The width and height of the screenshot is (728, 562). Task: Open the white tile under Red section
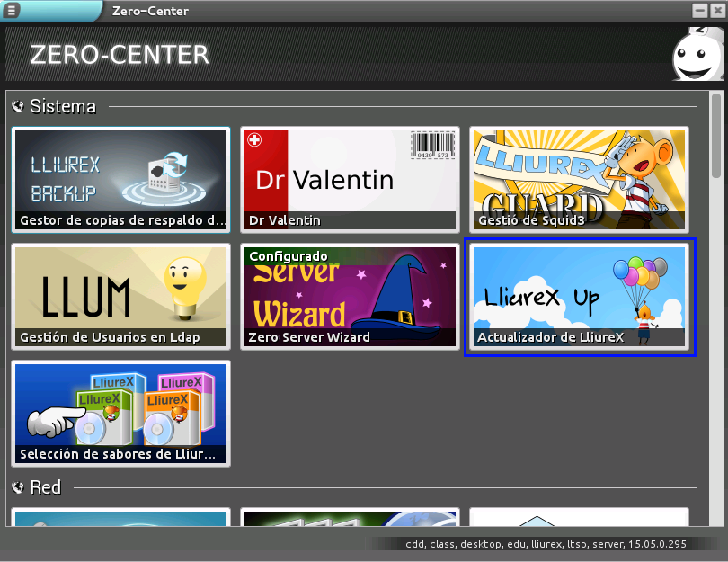579,518
